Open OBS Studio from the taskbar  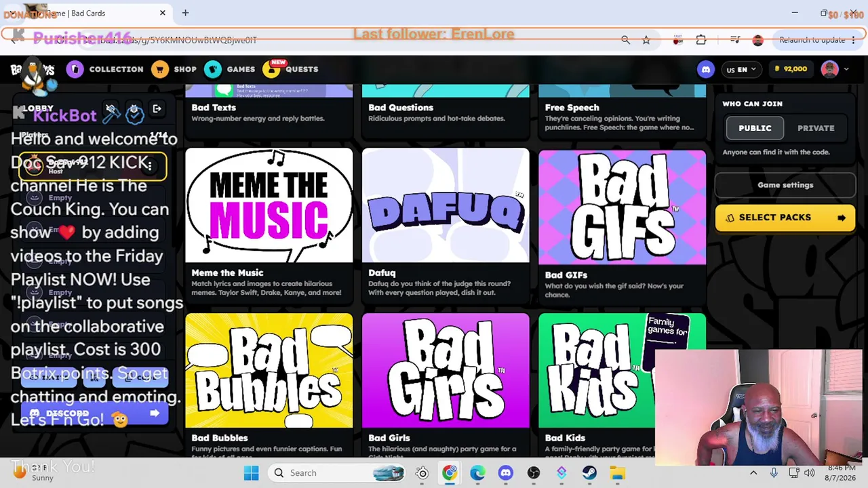click(534, 473)
